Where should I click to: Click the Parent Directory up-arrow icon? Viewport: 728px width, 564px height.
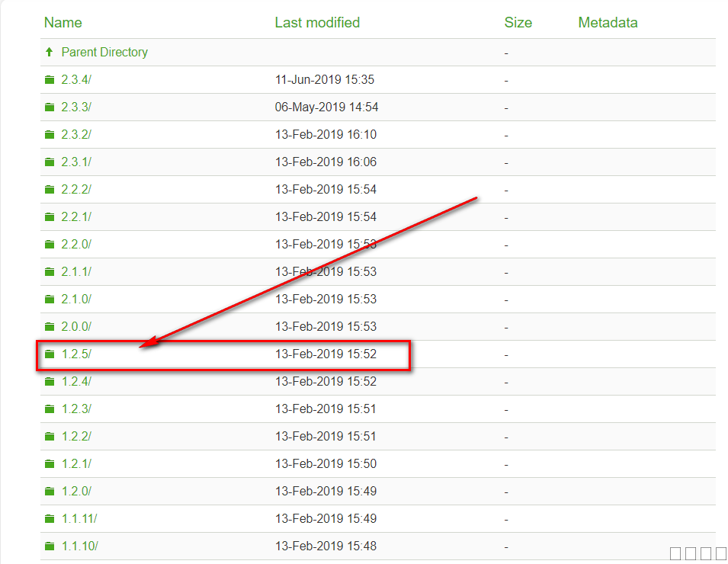tap(50, 53)
